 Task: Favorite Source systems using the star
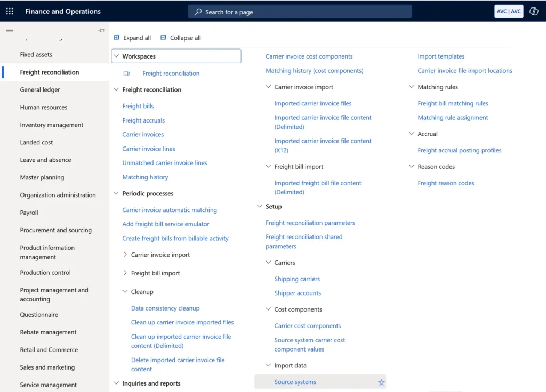(381, 382)
